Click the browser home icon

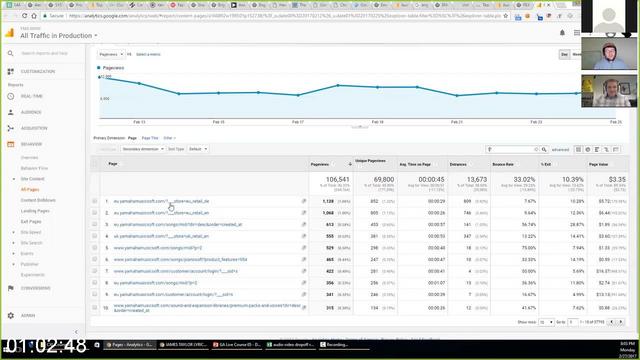point(34,16)
